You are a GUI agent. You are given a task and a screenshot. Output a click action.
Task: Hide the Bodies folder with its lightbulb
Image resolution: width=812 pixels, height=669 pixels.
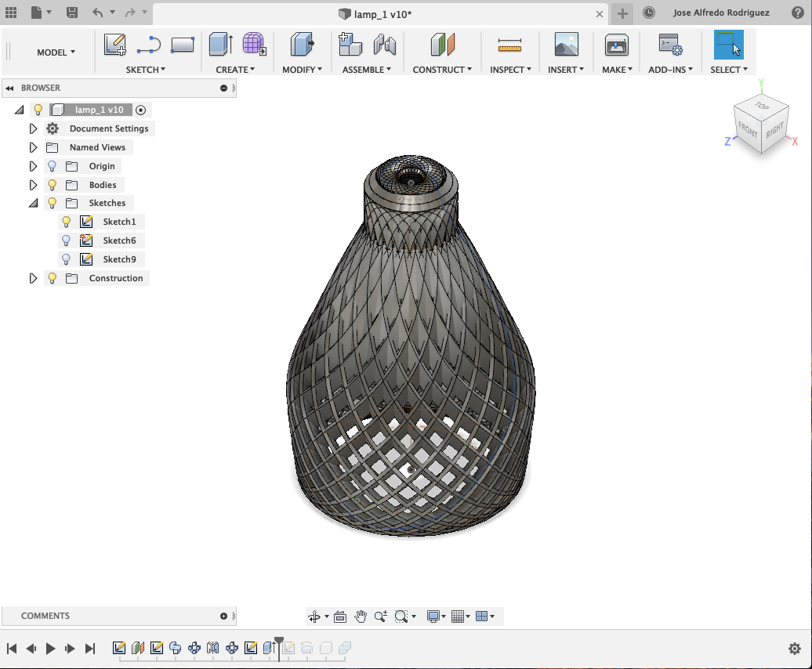tap(52, 184)
